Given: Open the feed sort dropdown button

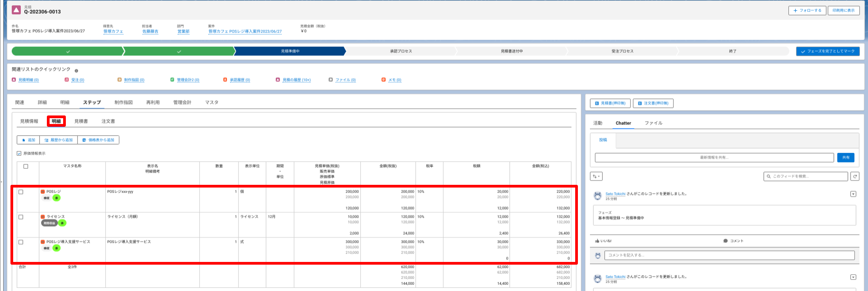Looking at the screenshot, I should click(596, 176).
